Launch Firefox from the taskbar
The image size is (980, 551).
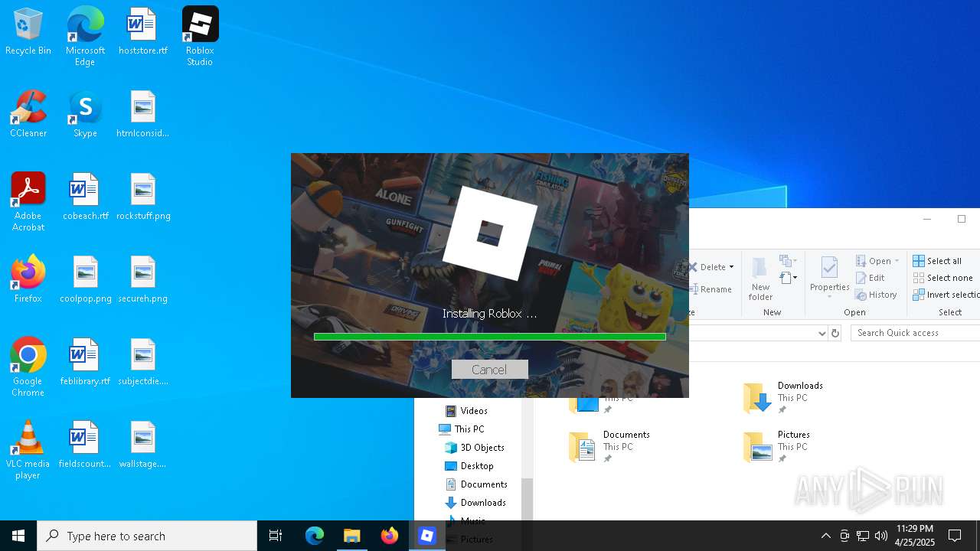coord(390,536)
